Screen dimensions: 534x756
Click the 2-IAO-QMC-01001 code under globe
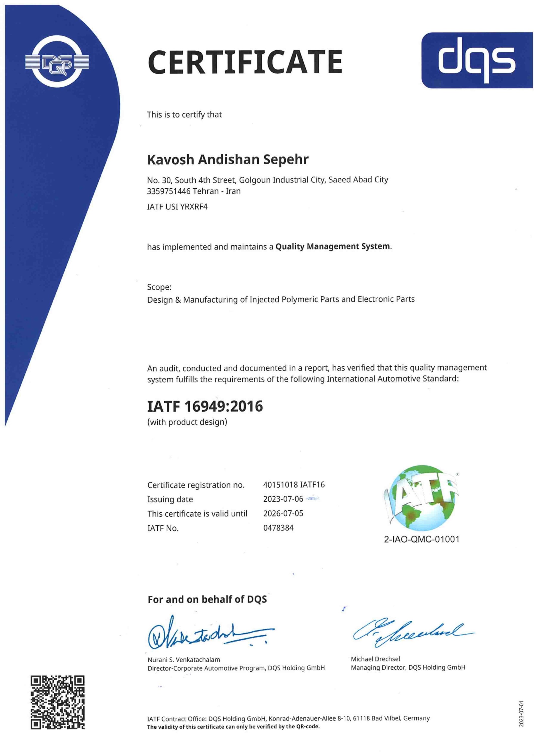(x=421, y=539)
